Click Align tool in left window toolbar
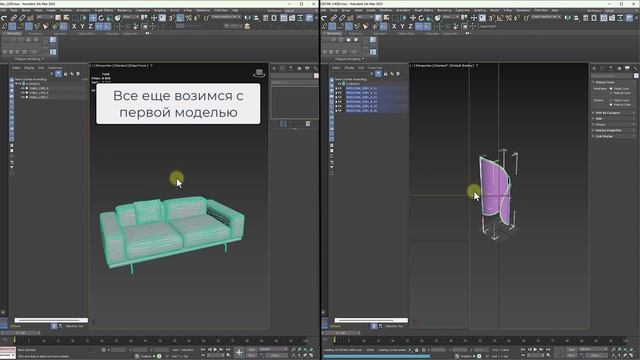This screenshot has width=640, height=360. 256,18
